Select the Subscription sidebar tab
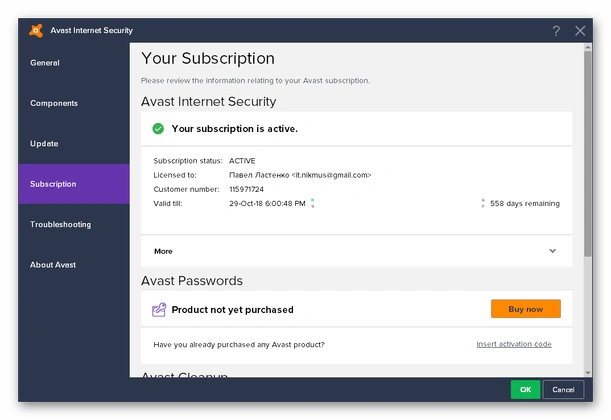 click(53, 184)
